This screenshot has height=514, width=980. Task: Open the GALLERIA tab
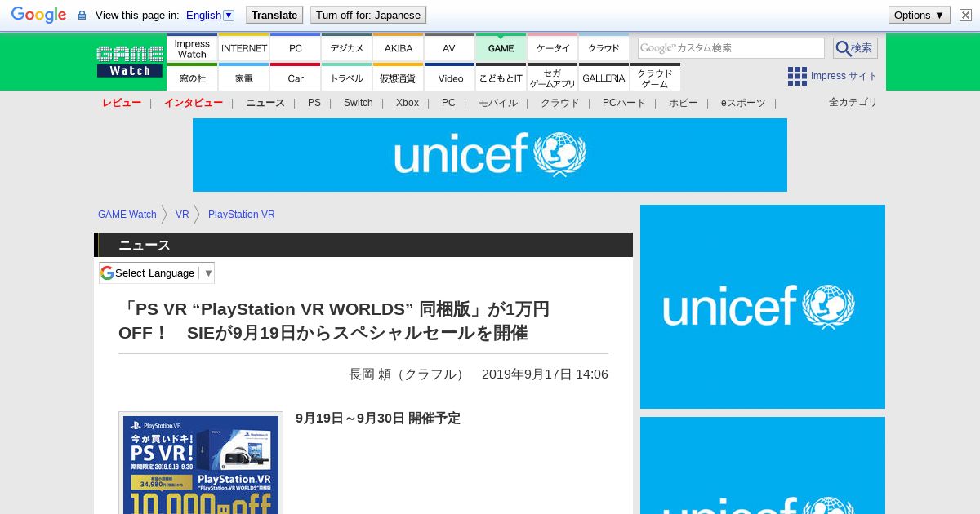click(604, 78)
